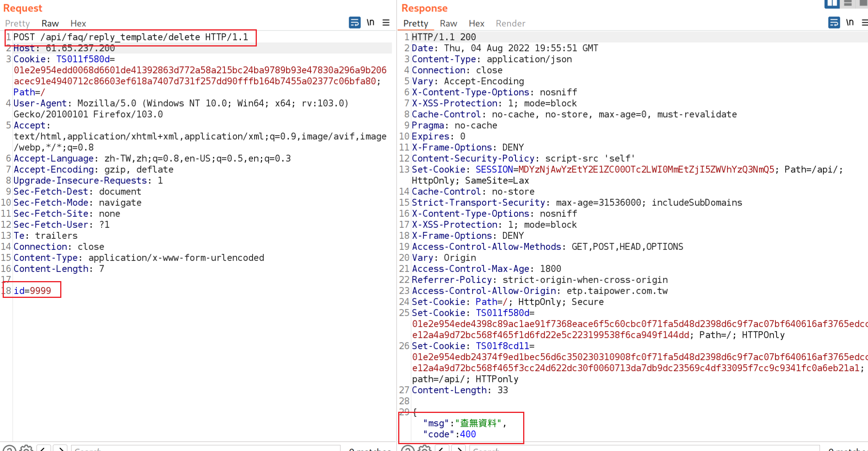This screenshot has height=451, width=868.
Task: Switch Request view to Raw tab
Action: (50, 23)
